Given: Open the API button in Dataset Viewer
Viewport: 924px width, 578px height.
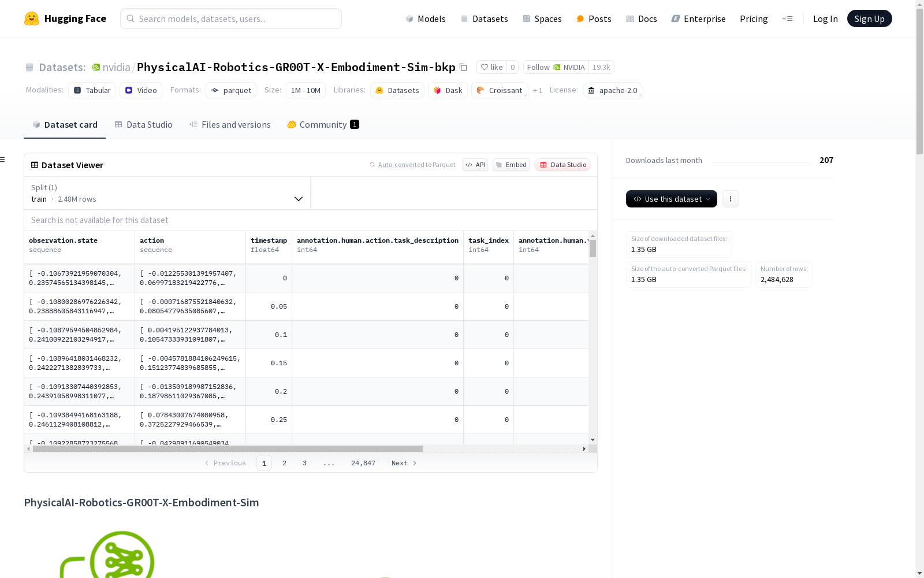Looking at the screenshot, I should pos(475,165).
